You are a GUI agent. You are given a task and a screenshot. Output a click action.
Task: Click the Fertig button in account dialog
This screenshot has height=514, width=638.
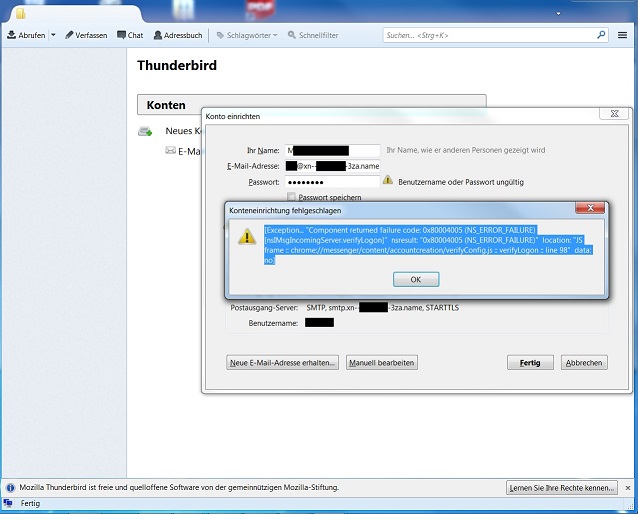coord(530,363)
